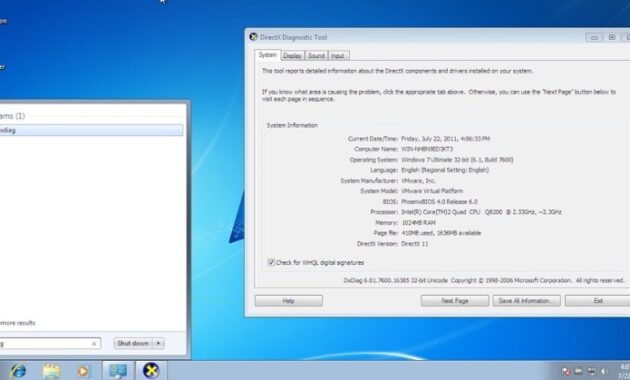Maximize the DirectX Diagnostic Tool window
This screenshot has height=380, width=630.
click(612, 37)
